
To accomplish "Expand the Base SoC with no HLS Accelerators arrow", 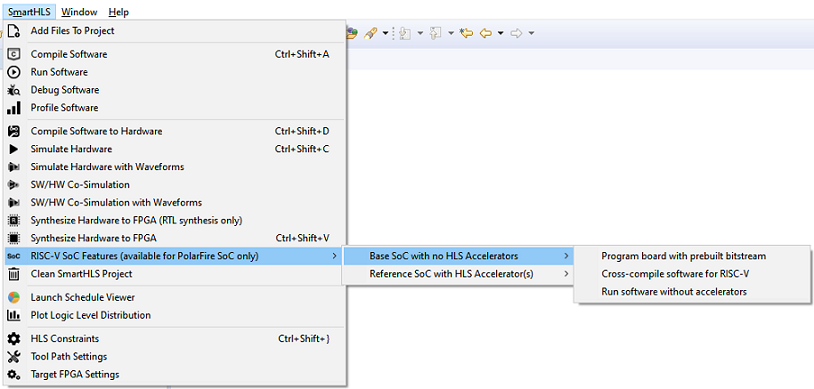I will click(566, 256).
